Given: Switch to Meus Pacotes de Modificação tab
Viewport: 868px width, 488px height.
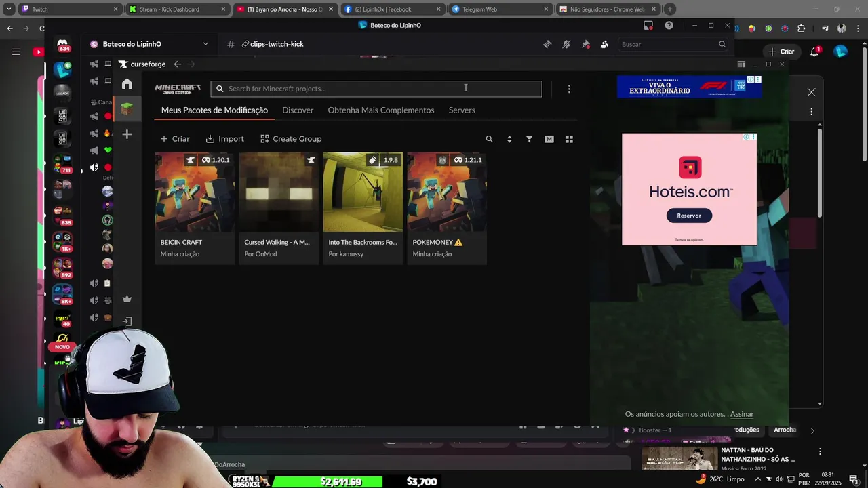Looking at the screenshot, I should tap(214, 110).
